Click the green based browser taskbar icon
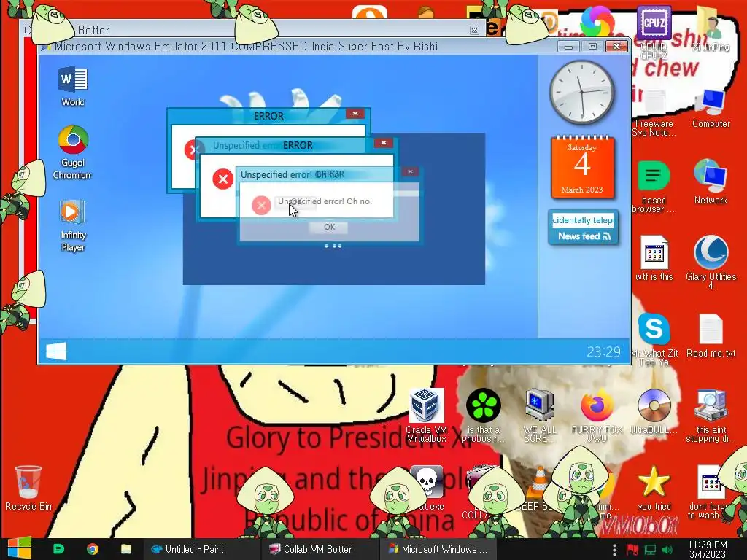The height and width of the screenshot is (560, 747). [58, 549]
